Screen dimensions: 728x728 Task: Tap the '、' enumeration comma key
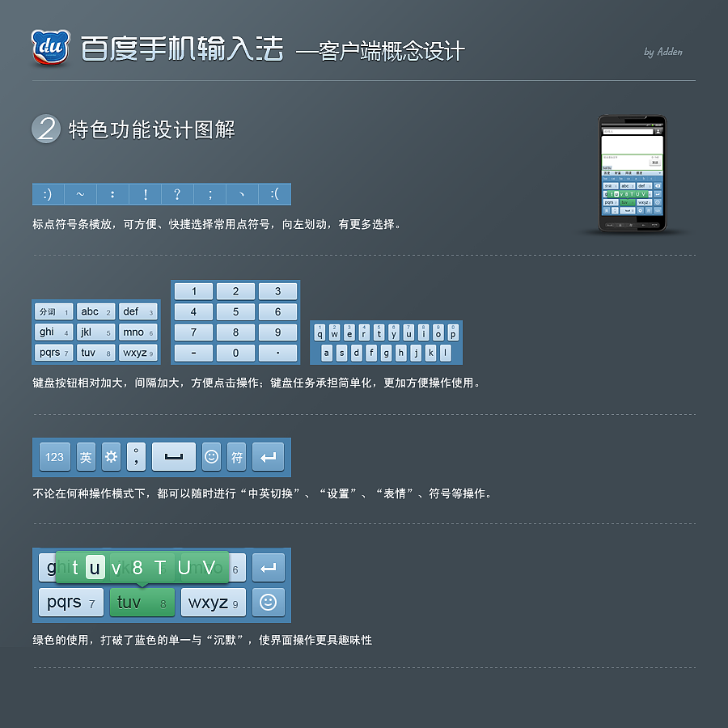pyautogui.click(x=242, y=194)
